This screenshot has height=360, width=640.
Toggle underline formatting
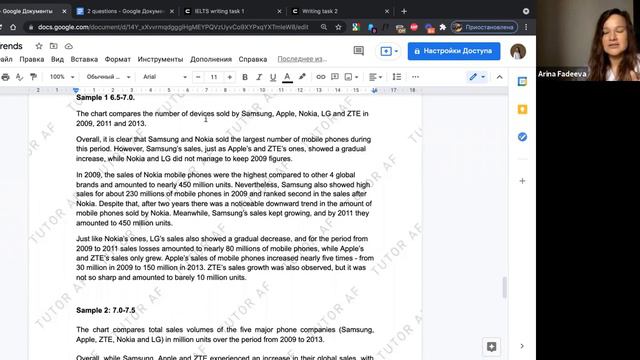coord(273,77)
